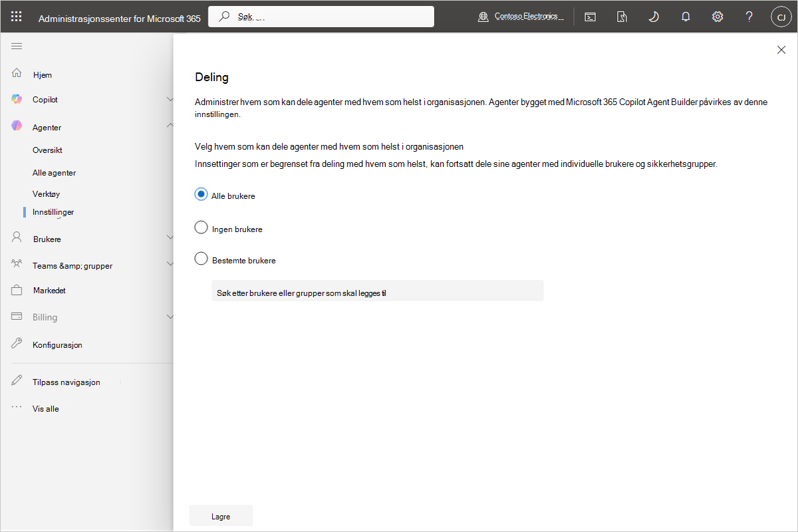Click the Brukere person icon
The width and height of the screenshot is (798, 532).
click(17, 237)
